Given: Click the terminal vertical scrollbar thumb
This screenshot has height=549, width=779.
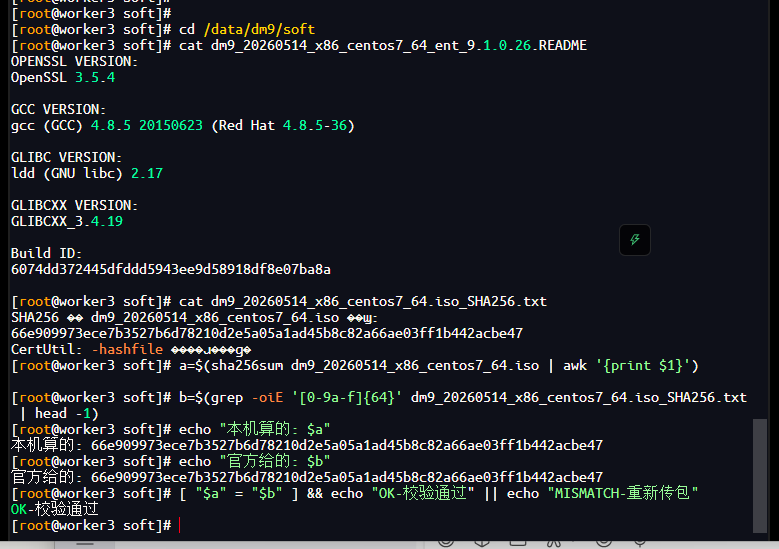Looking at the screenshot, I should click(x=760, y=475).
